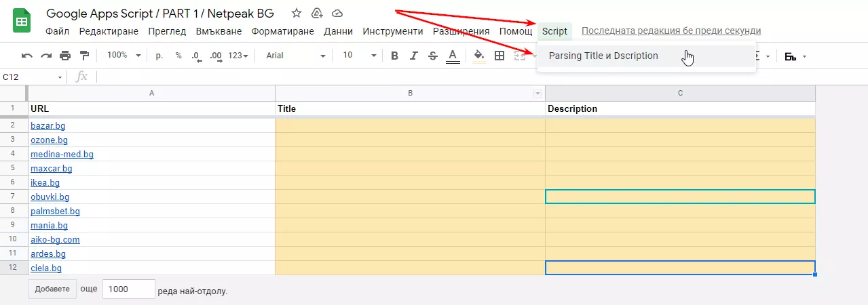868x305 pixels.
Task: Open the Google Sheets home icon
Action: click(x=22, y=22)
